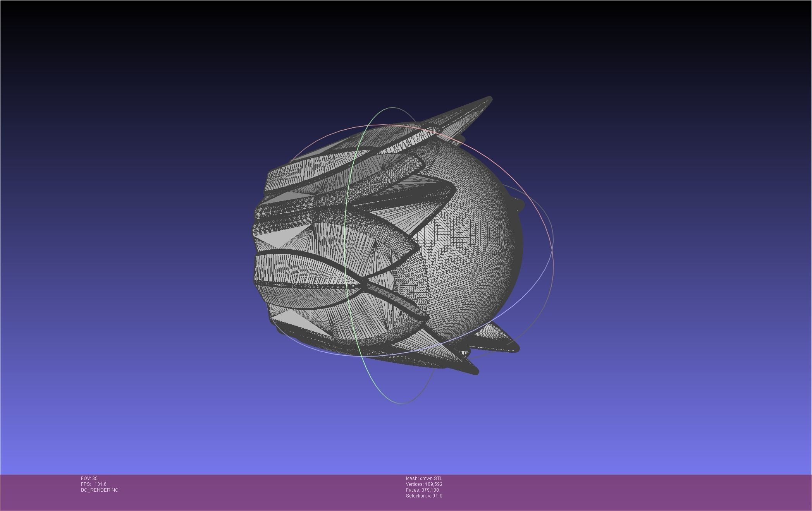Click the FPS 131.6 readout
The width and height of the screenshot is (812, 511).
pyautogui.click(x=93, y=484)
